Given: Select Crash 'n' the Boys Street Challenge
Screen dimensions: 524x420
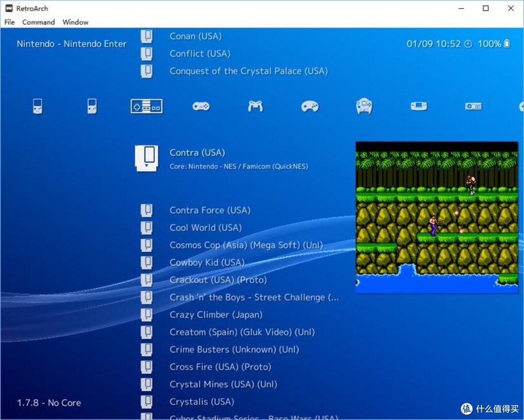Looking at the screenshot, I should click(x=254, y=297).
